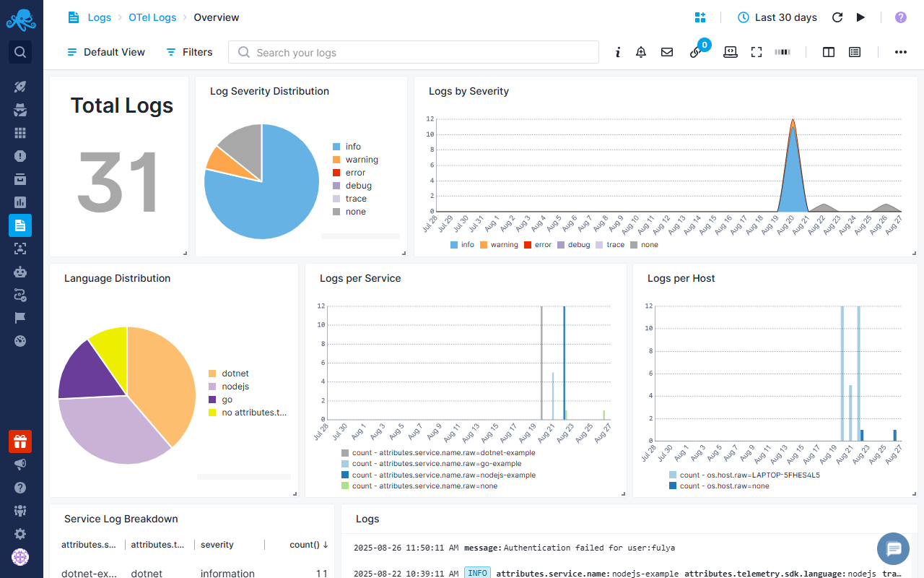This screenshot has height=578, width=924.
Task: Click the blue info color swatch in the severity legend
Action: (337, 147)
